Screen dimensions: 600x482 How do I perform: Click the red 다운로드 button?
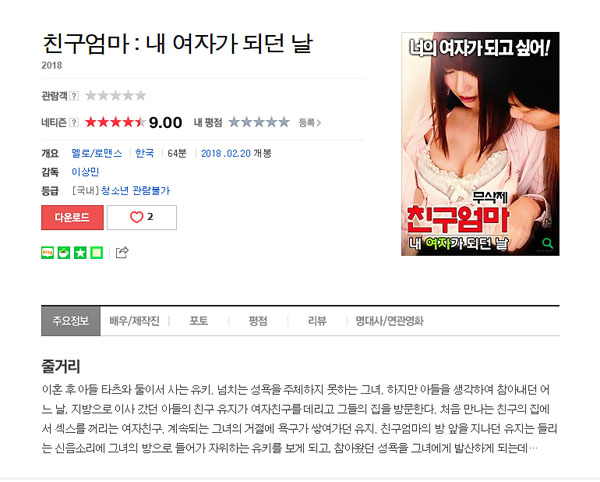[x=72, y=217]
